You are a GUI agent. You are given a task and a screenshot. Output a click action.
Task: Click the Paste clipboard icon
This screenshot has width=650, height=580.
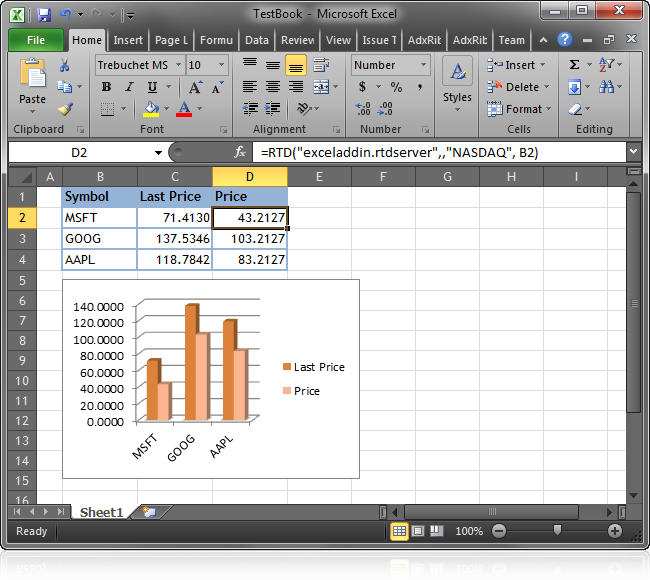coord(32,73)
